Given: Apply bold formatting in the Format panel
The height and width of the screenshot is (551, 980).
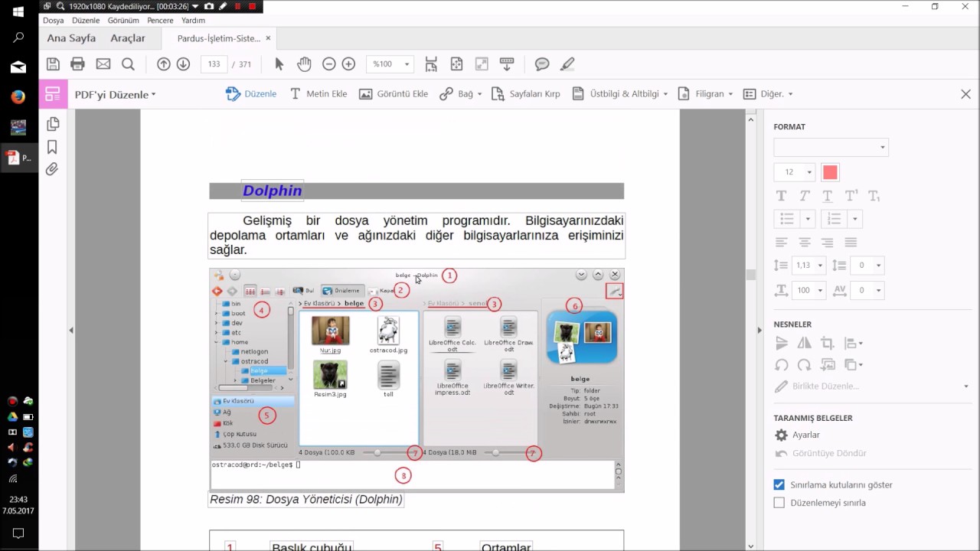Looking at the screenshot, I should (x=781, y=195).
